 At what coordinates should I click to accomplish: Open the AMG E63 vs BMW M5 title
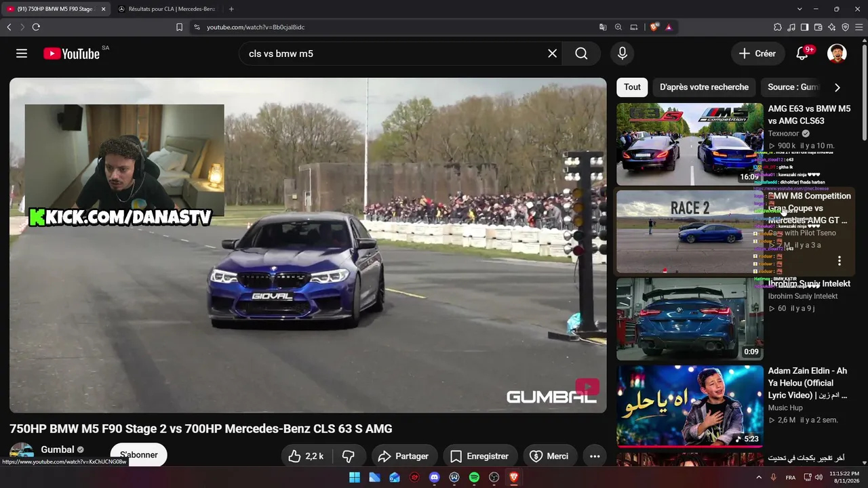(x=809, y=115)
